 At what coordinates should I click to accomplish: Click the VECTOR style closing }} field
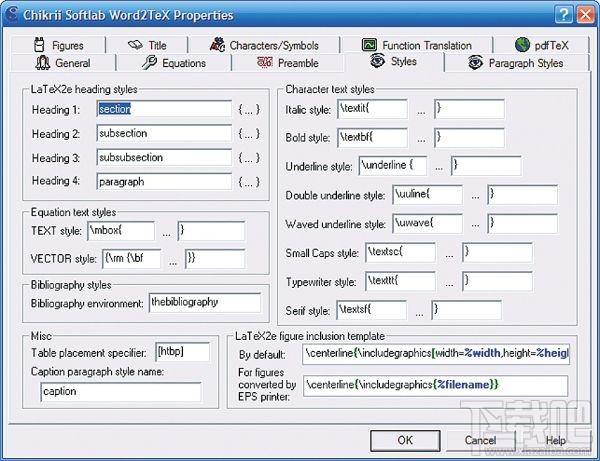click(215, 259)
